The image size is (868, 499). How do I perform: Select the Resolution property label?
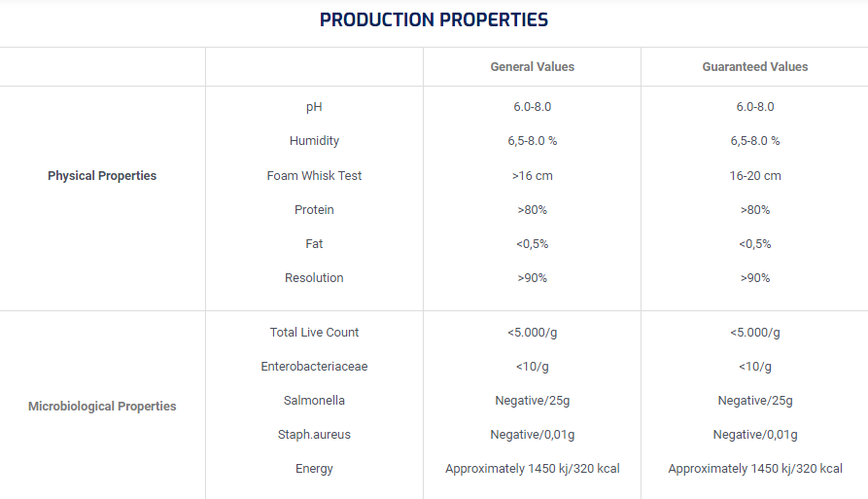(x=314, y=278)
